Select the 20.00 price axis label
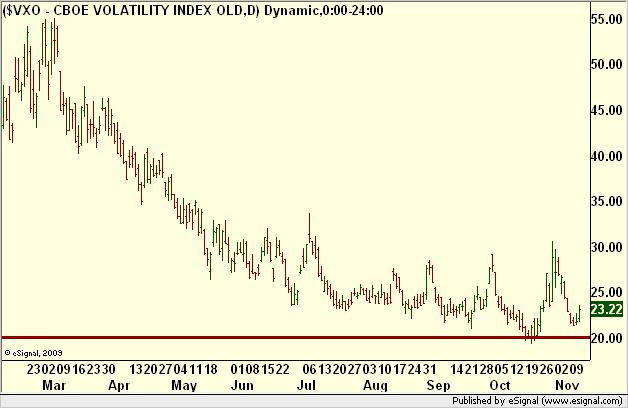 pyautogui.click(x=607, y=338)
